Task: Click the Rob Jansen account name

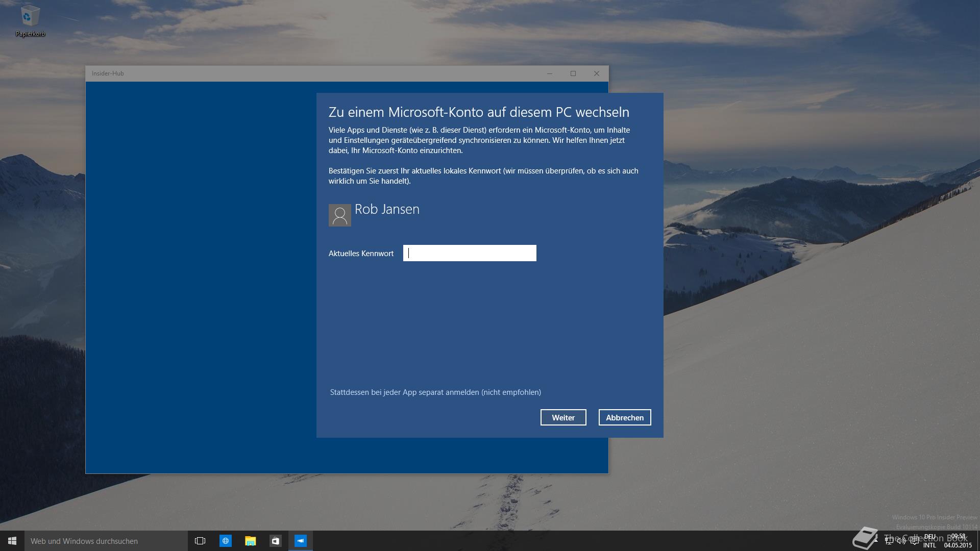Action: 387,209
